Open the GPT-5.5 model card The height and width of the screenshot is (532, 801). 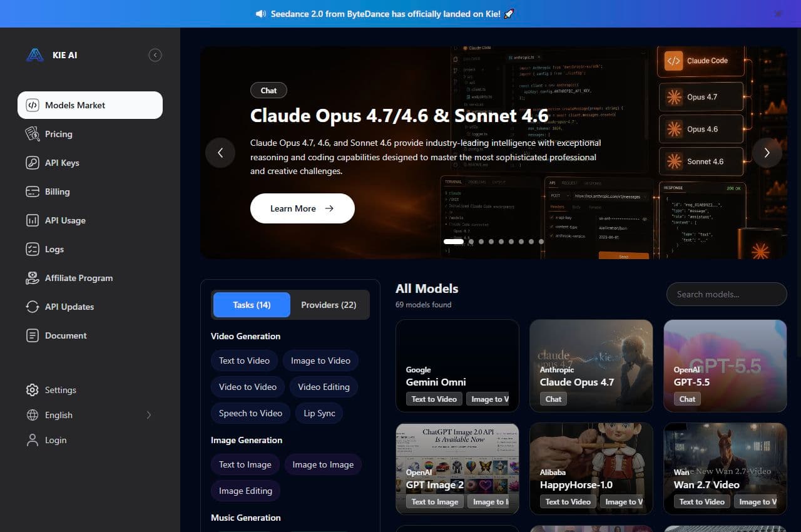pyautogui.click(x=725, y=366)
